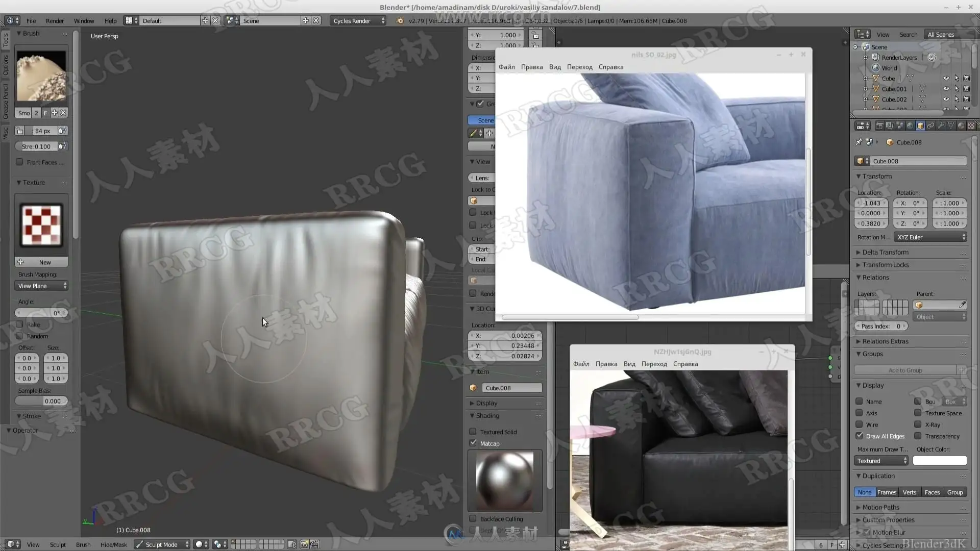Toggle visibility eye for Cube.001
This screenshot has width=980, height=551.
(x=946, y=89)
